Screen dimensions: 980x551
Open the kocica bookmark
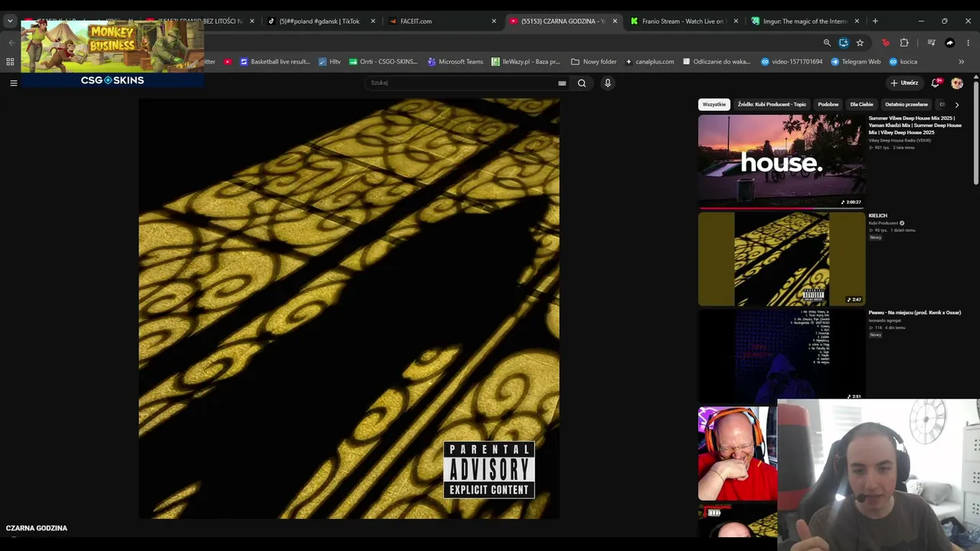(x=903, y=62)
